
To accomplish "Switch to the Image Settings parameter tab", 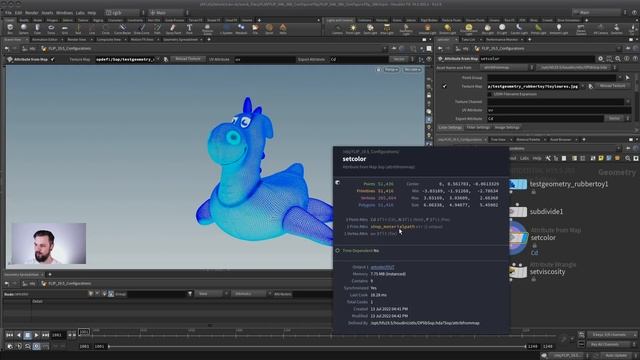I will pos(507,127).
